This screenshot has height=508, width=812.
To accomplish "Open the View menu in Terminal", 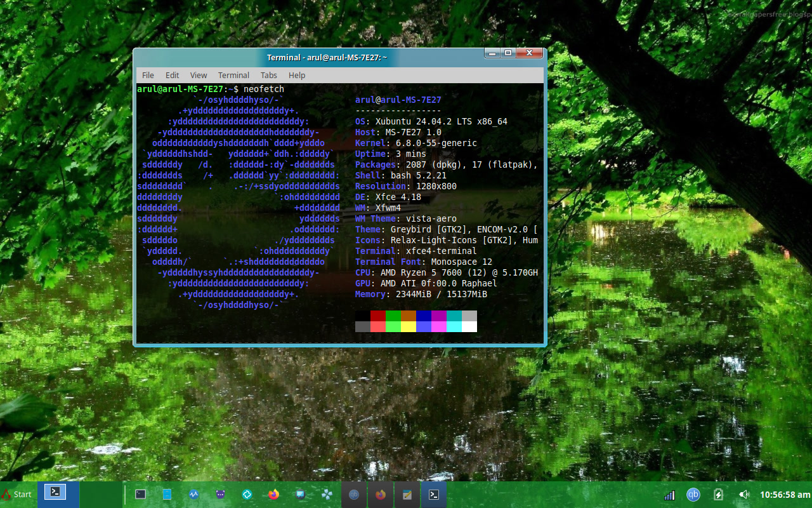I will point(199,75).
